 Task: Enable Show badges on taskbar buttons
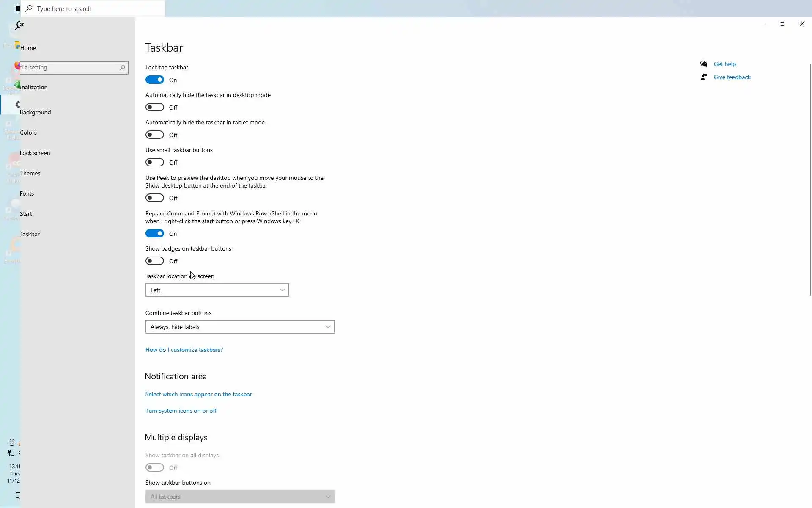(x=155, y=261)
